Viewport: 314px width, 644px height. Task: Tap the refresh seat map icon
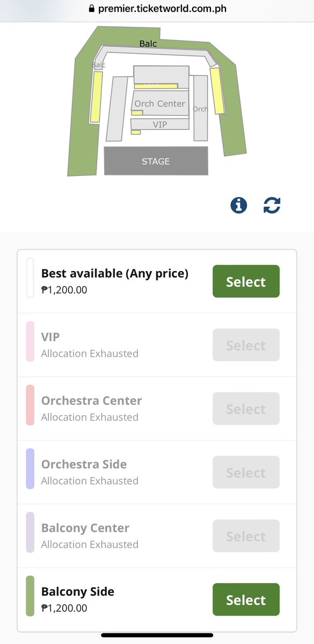pos(272,205)
